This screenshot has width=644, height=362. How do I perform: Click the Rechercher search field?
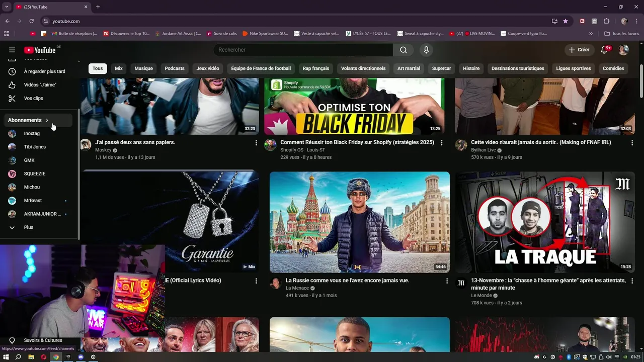[303, 50]
